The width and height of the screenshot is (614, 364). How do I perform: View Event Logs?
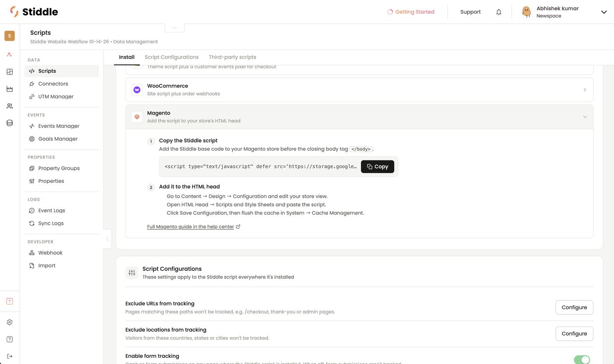click(62, 211)
